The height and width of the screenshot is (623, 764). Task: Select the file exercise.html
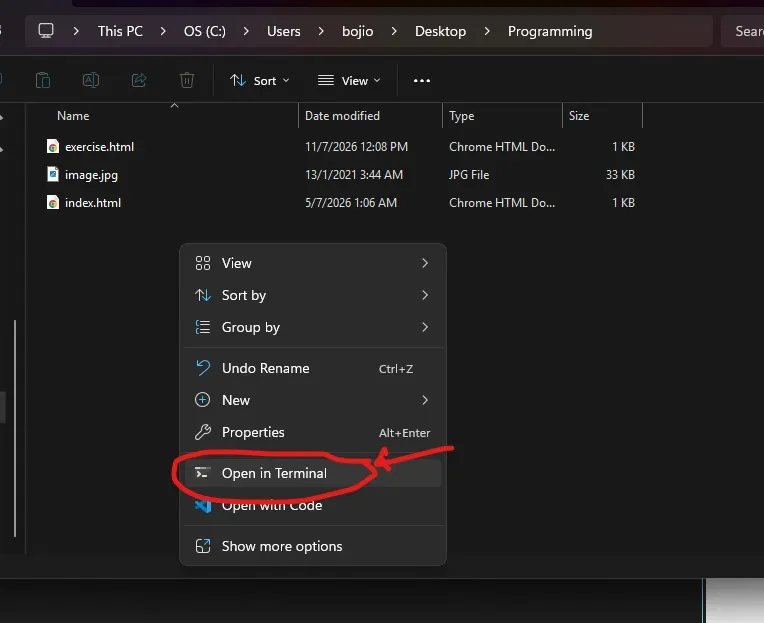pyautogui.click(x=99, y=147)
